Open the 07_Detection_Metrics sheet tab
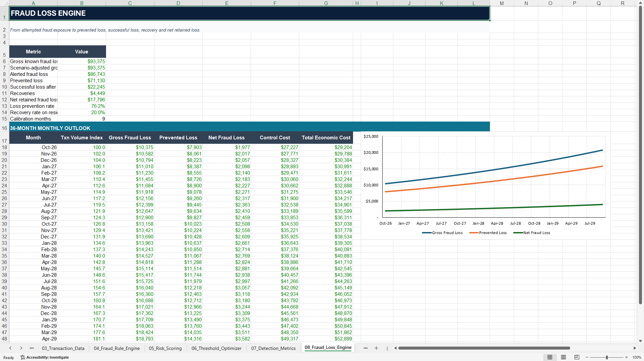 (x=274, y=348)
